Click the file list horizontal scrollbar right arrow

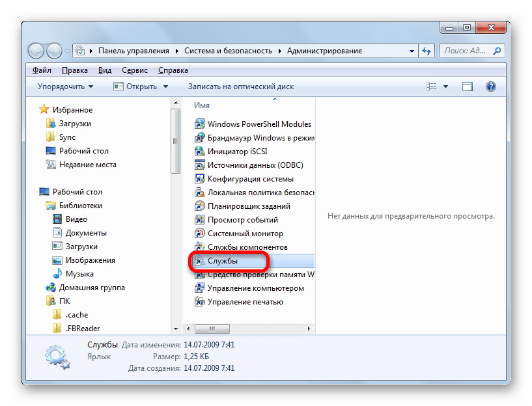(x=309, y=329)
